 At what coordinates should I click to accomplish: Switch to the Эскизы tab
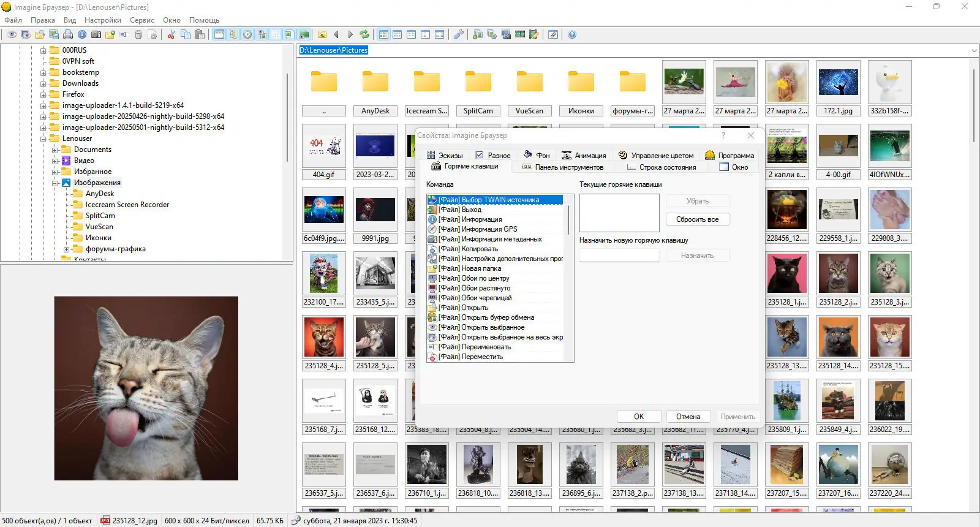[445, 156]
